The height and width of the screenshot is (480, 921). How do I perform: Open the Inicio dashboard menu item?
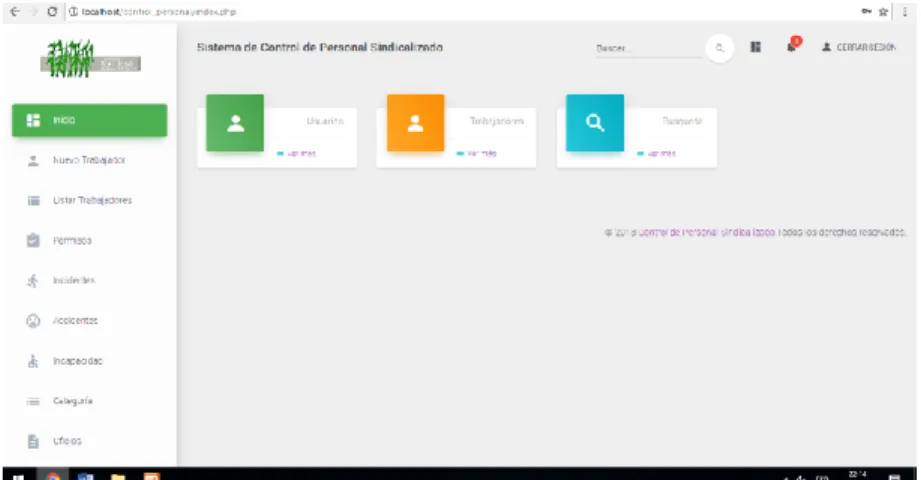(x=89, y=120)
